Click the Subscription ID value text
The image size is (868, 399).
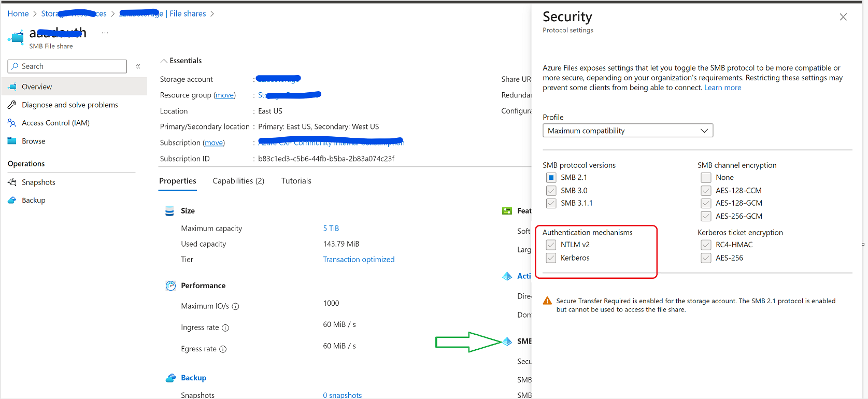click(326, 159)
